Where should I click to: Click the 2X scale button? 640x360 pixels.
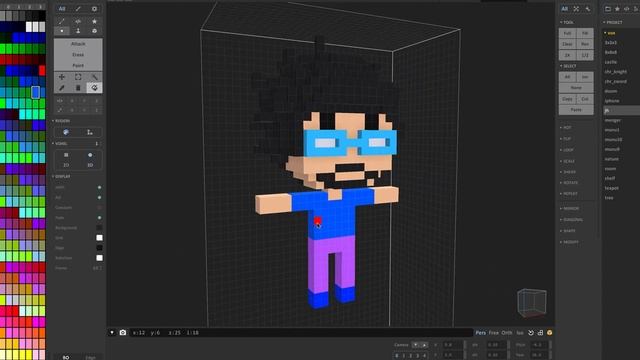point(567,55)
